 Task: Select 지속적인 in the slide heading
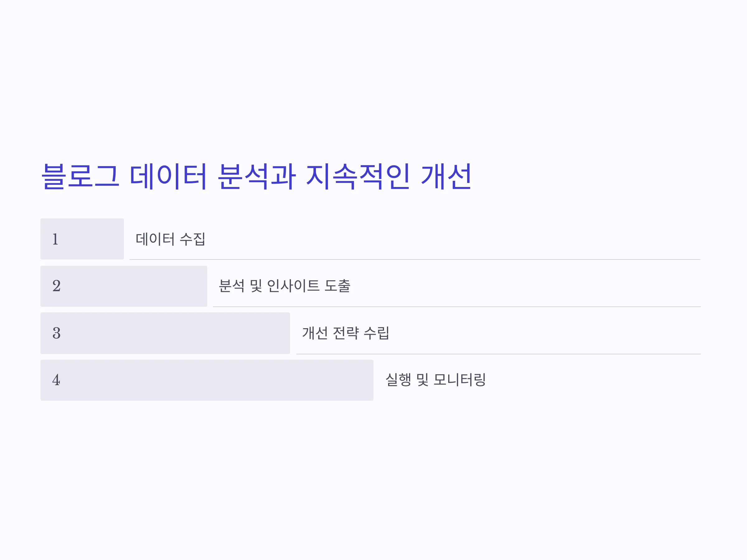click(358, 176)
